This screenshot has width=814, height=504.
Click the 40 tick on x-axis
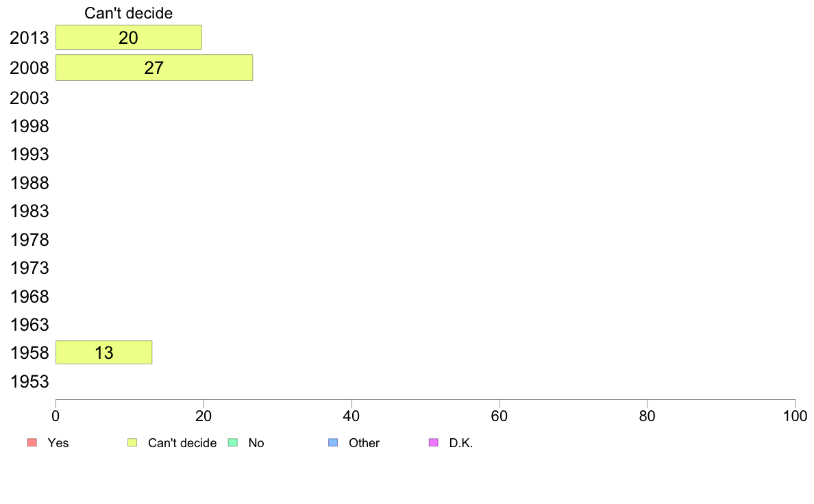[351, 416]
